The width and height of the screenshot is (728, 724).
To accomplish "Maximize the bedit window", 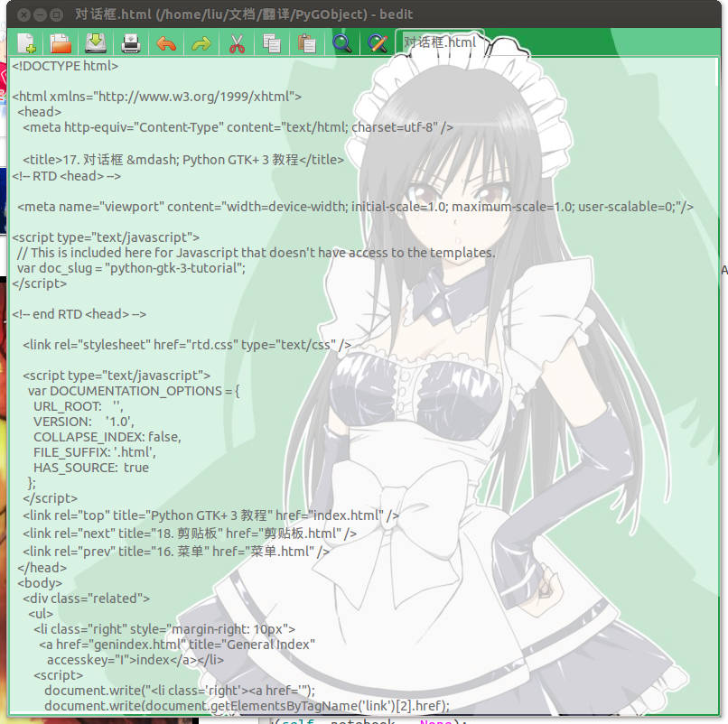I will (x=56, y=14).
